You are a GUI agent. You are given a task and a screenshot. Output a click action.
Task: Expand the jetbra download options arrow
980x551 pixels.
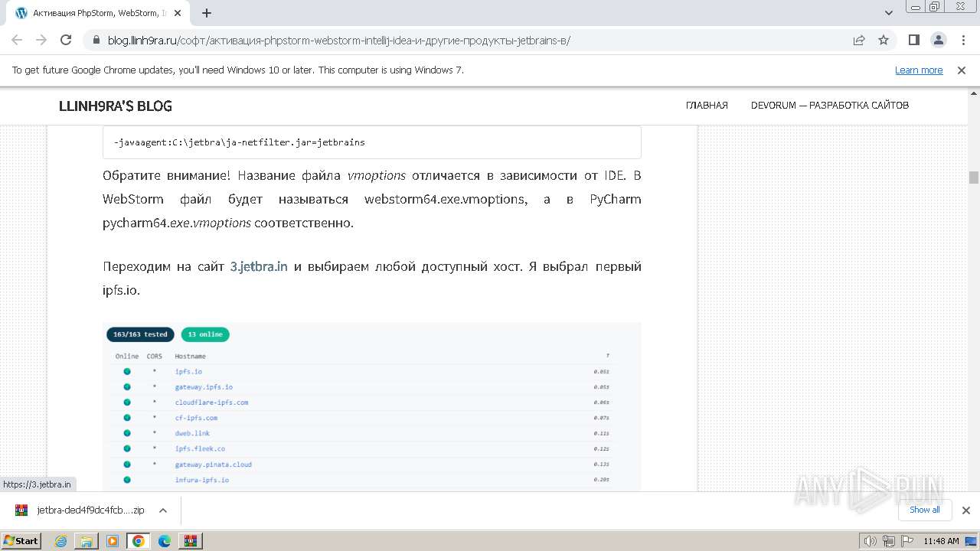[162, 510]
